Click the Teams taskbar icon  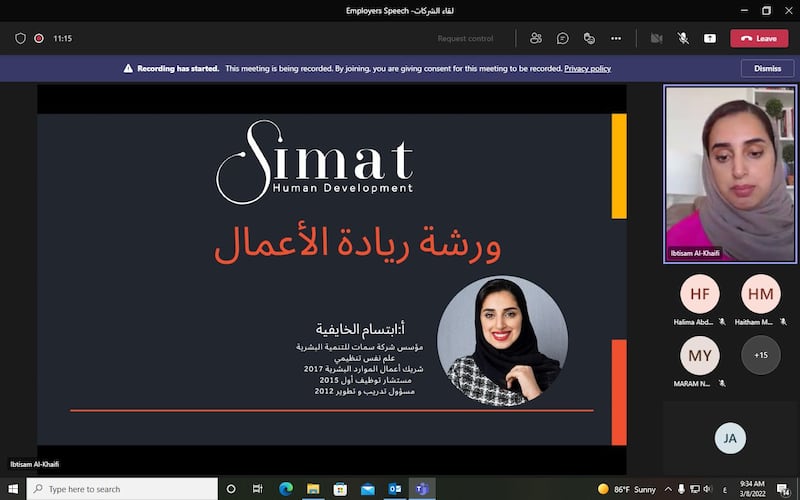tap(422, 489)
